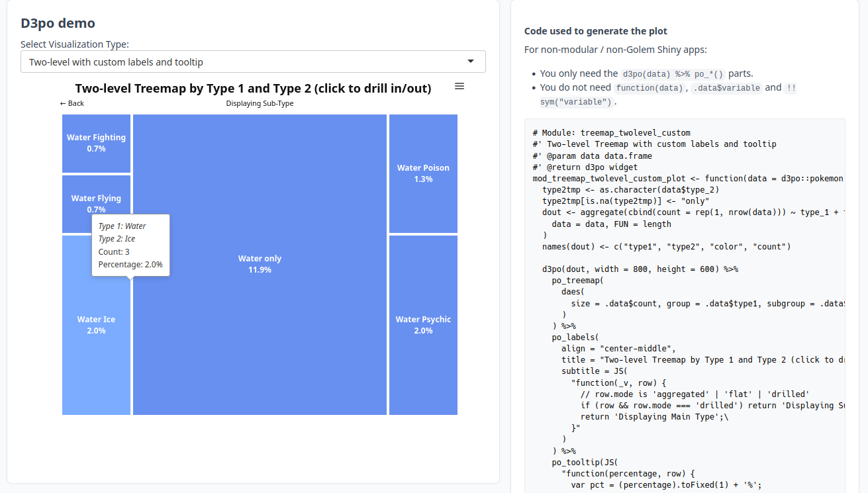Click the Displaying Sub-Type subtitle

260,103
